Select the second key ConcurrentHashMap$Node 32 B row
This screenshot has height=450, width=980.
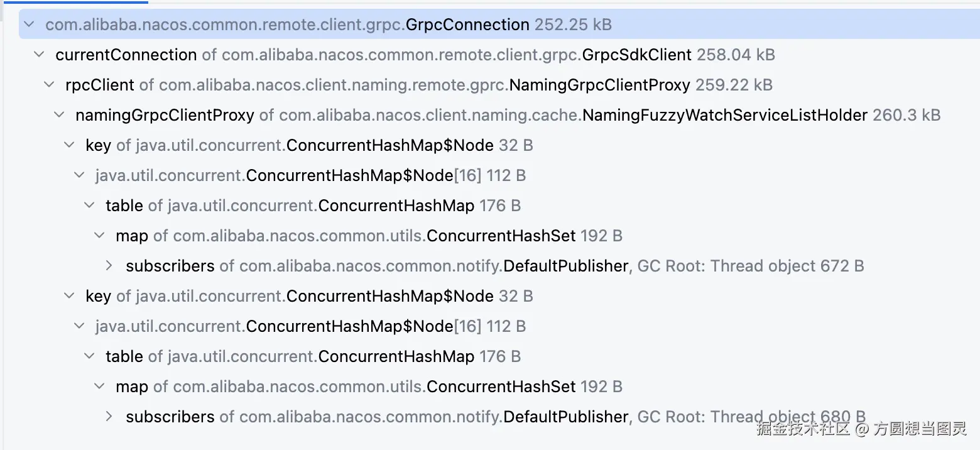point(309,296)
